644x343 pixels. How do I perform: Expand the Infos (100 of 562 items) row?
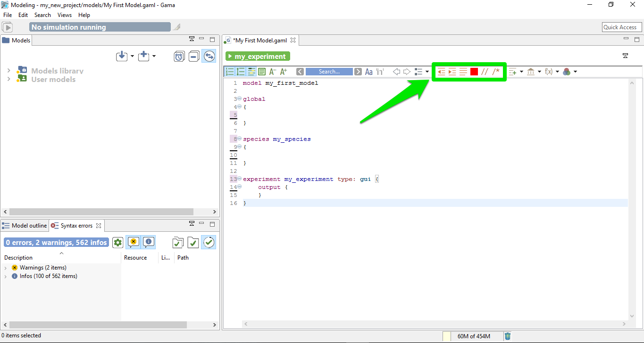pyautogui.click(x=6, y=276)
